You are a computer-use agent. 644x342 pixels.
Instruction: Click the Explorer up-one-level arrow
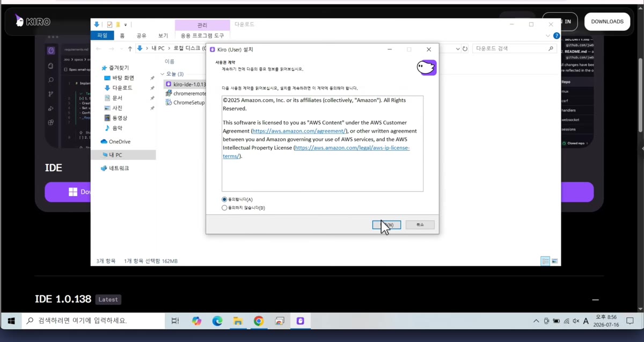point(130,48)
